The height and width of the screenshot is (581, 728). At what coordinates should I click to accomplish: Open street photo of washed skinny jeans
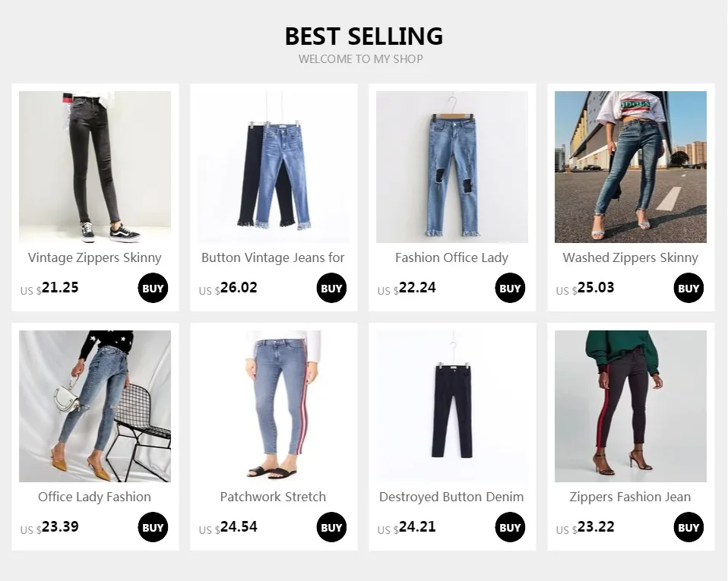tap(631, 167)
